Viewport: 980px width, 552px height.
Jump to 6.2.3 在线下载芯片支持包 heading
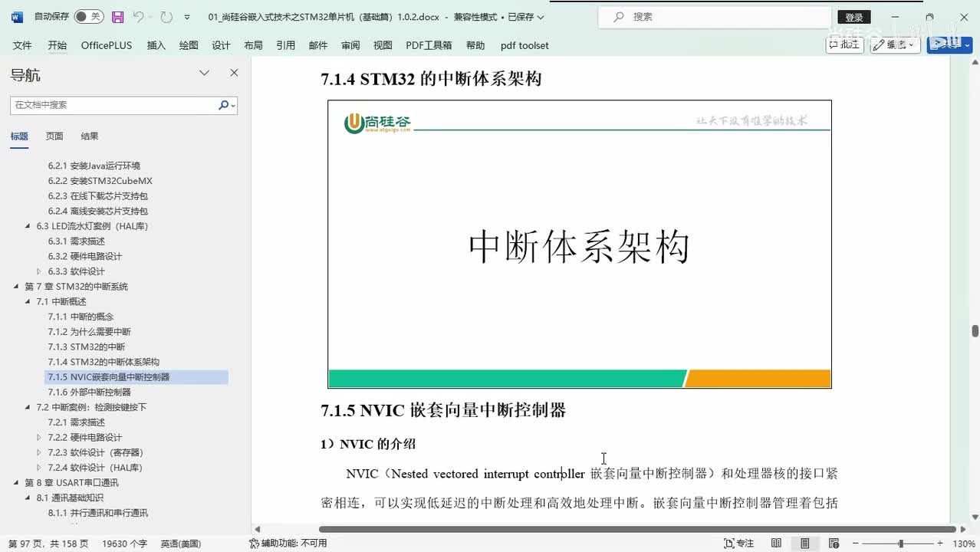tap(98, 196)
